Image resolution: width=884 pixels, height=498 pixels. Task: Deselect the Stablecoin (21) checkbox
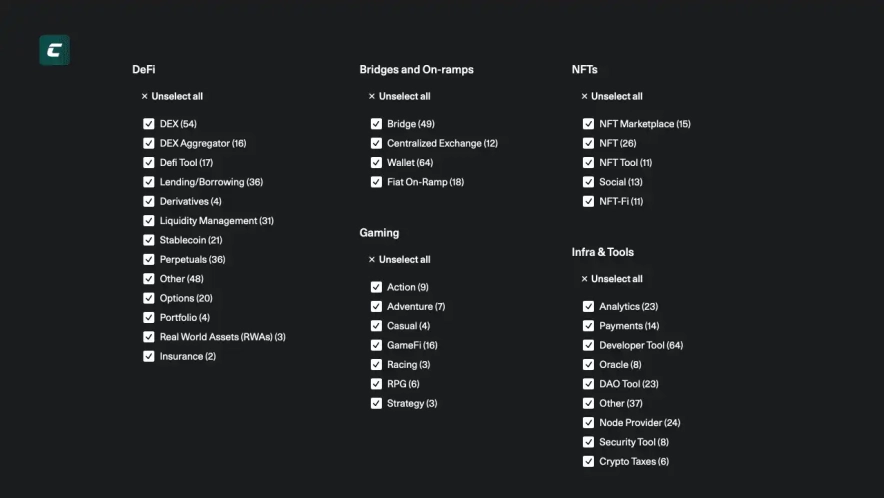click(149, 240)
